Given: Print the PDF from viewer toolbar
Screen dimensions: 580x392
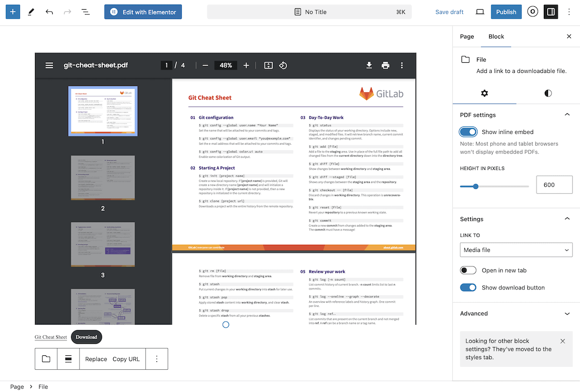Looking at the screenshot, I should (x=385, y=65).
